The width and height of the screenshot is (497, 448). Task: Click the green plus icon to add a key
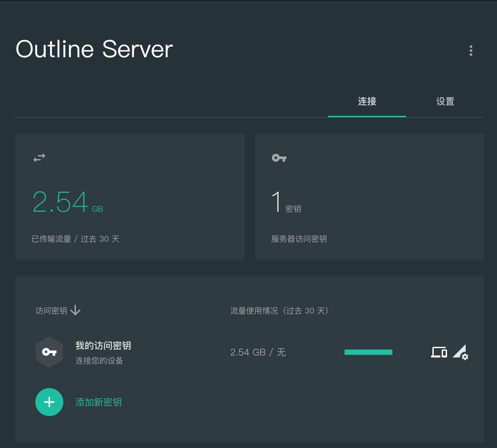click(x=49, y=402)
